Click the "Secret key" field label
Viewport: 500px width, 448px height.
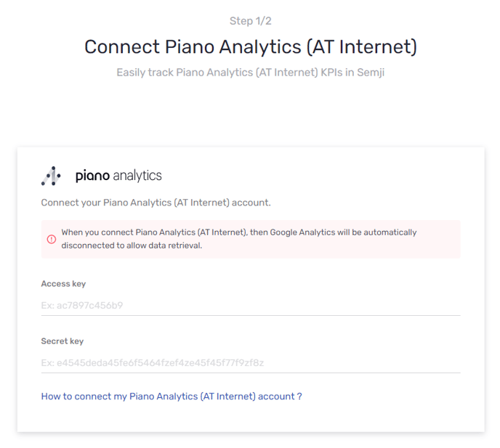[x=62, y=341]
